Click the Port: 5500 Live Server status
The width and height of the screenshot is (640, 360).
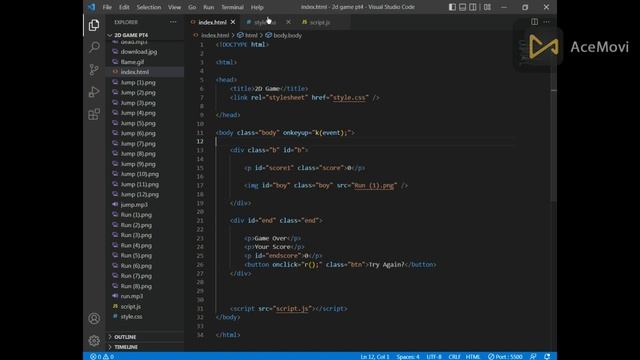(505, 357)
